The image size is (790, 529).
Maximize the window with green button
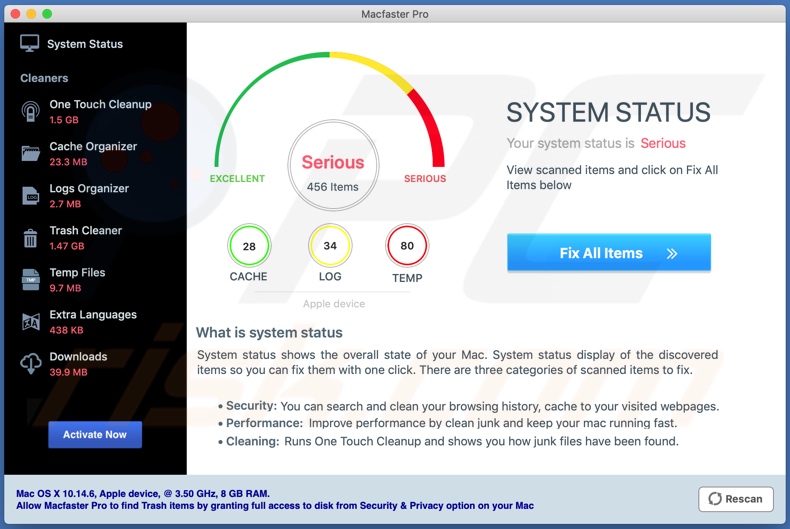47,14
